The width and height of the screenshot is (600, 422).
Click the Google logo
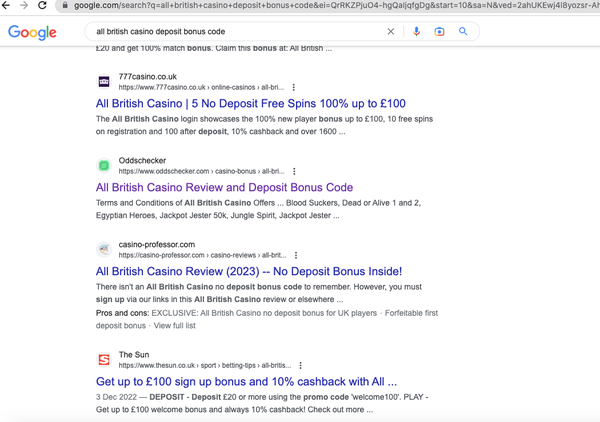(x=32, y=32)
